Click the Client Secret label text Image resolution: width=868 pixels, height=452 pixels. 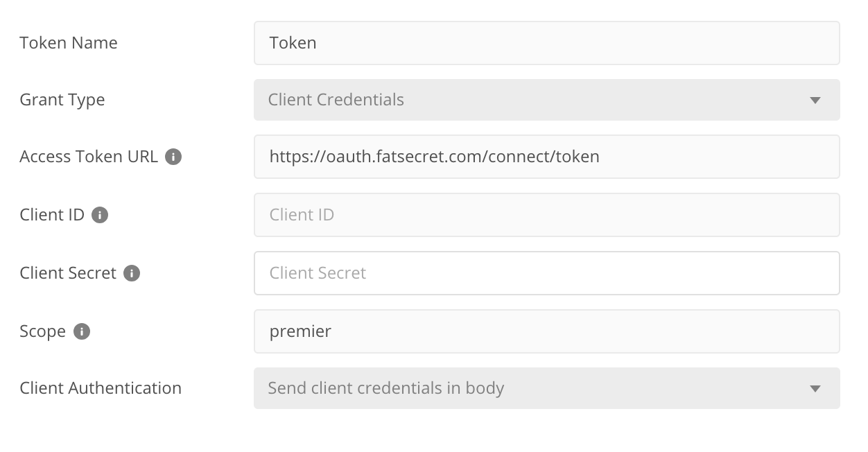tap(68, 273)
